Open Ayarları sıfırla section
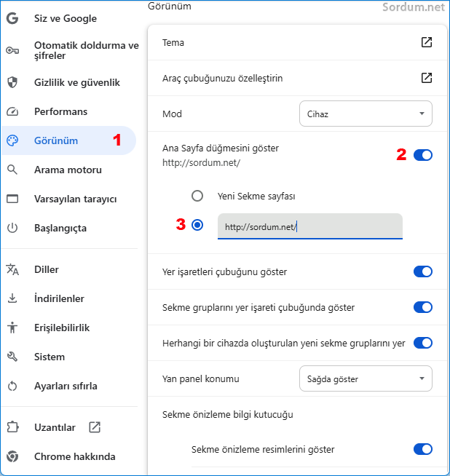 coord(69,386)
